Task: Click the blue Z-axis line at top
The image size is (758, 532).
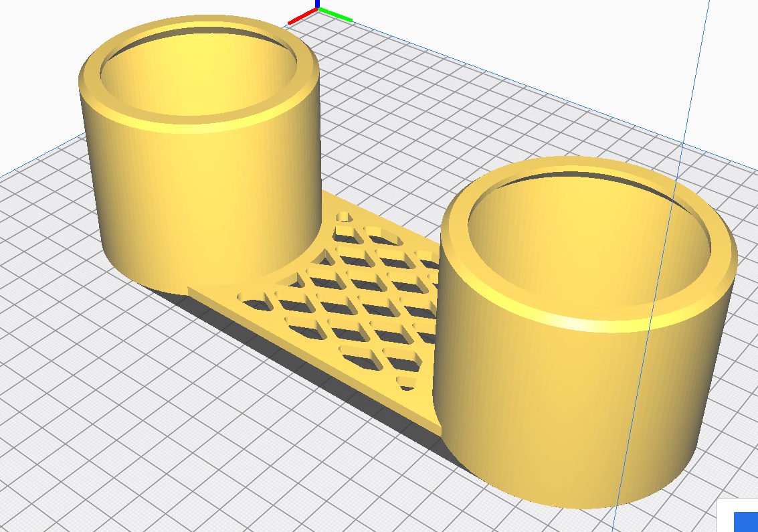Action: (x=316, y=3)
